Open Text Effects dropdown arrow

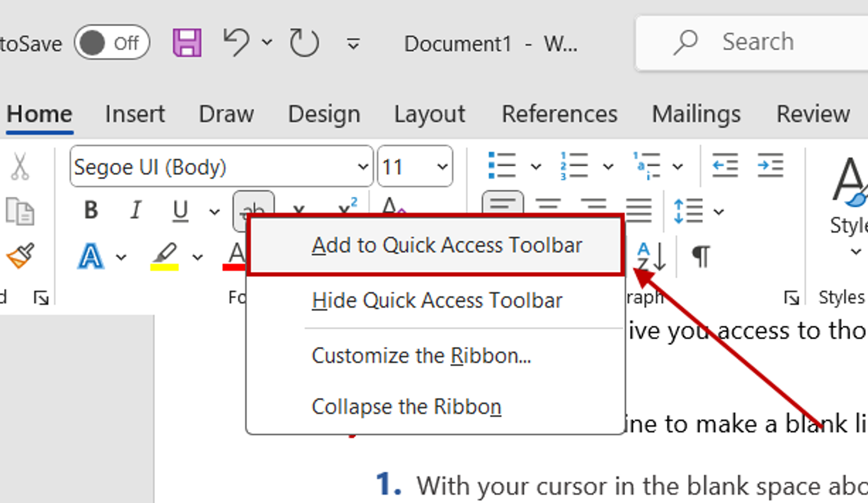(121, 257)
